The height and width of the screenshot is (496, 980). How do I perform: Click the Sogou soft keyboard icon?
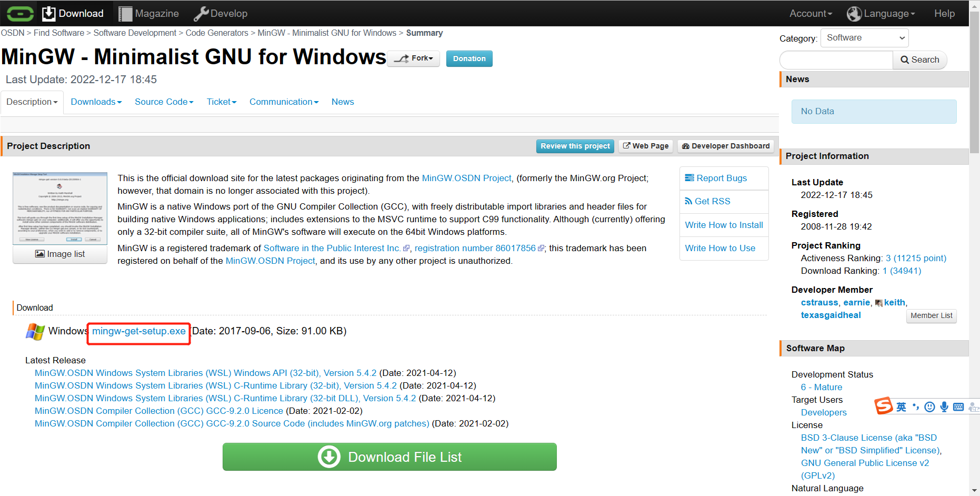(x=958, y=407)
